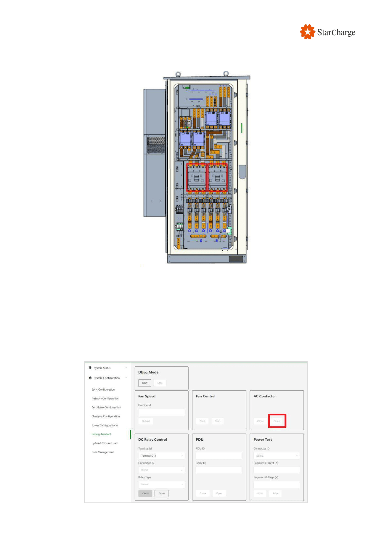Click the 'AC Contactor' heading
Viewport: 392px width, 554px height.
265,396
